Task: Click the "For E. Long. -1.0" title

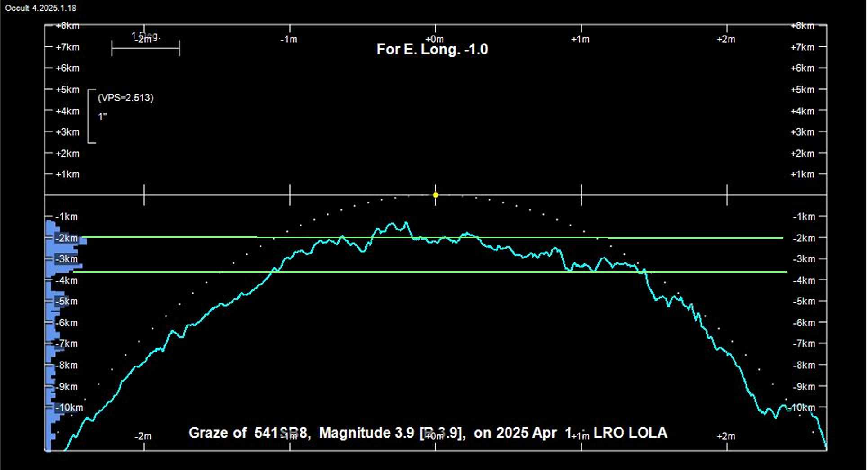Action: [432, 49]
